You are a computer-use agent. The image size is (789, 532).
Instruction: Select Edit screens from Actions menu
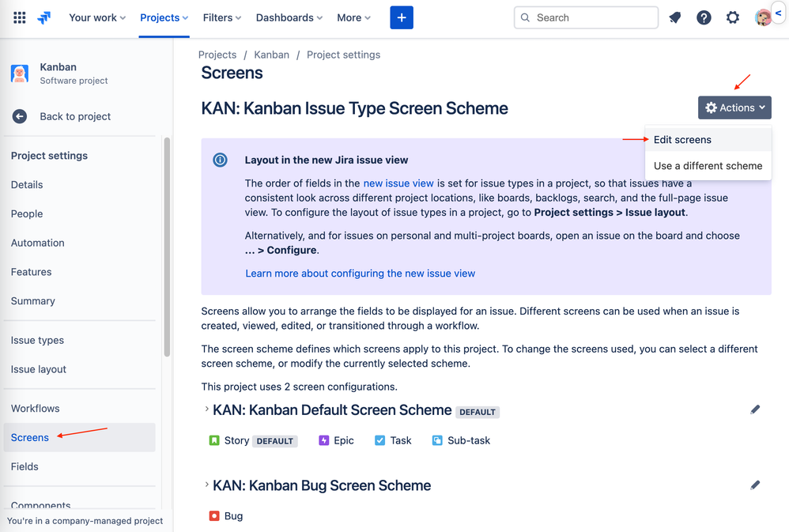[x=708, y=140]
